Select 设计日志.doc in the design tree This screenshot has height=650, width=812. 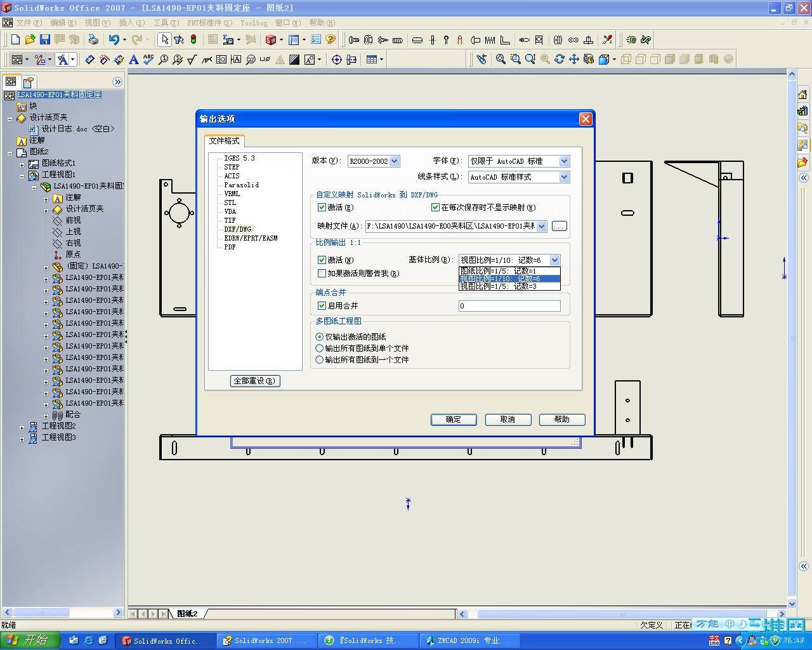72,129
